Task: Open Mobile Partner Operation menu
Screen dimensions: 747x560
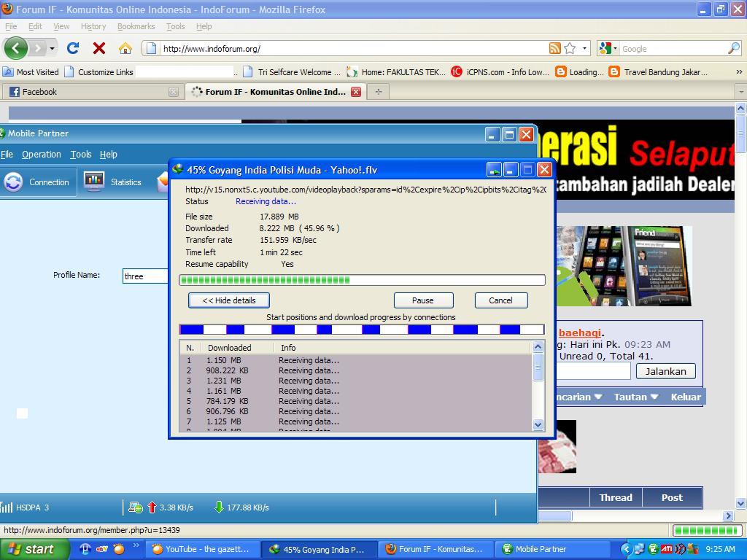Action: click(42, 155)
